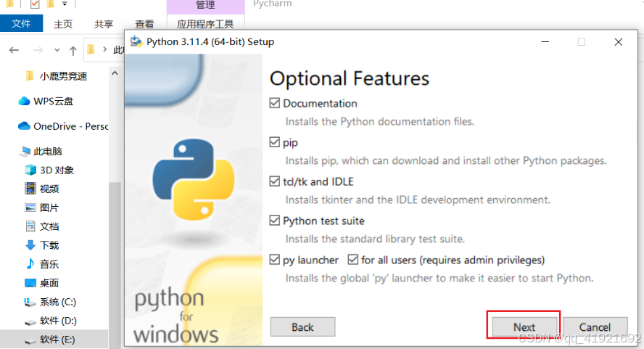Open the 共享 ribbon tab
The width and height of the screenshot is (644, 349).
click(104, 24)
